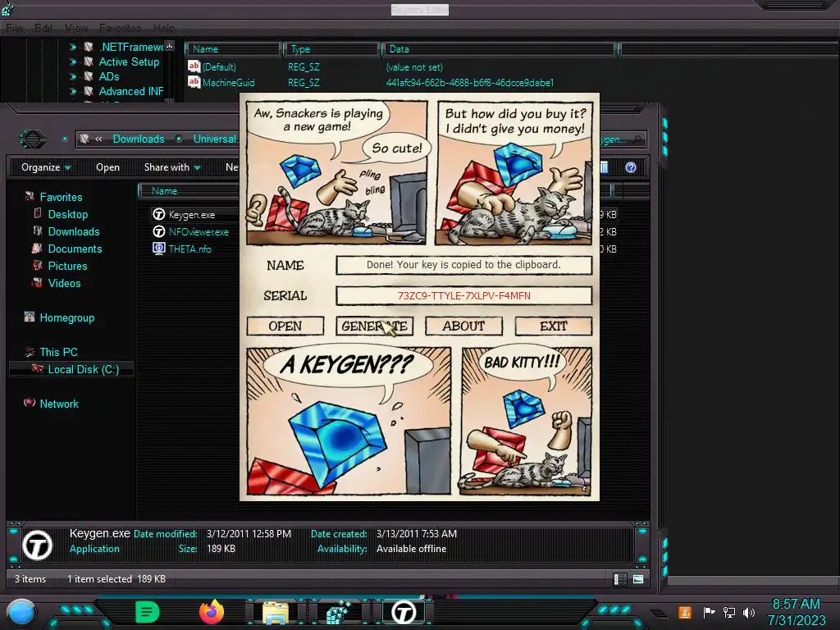The width and height of the screenshot is (840, 630).
Task: Click the GENERATE button in the keygen
Action: pyautogui.click(x=374, y=326)
